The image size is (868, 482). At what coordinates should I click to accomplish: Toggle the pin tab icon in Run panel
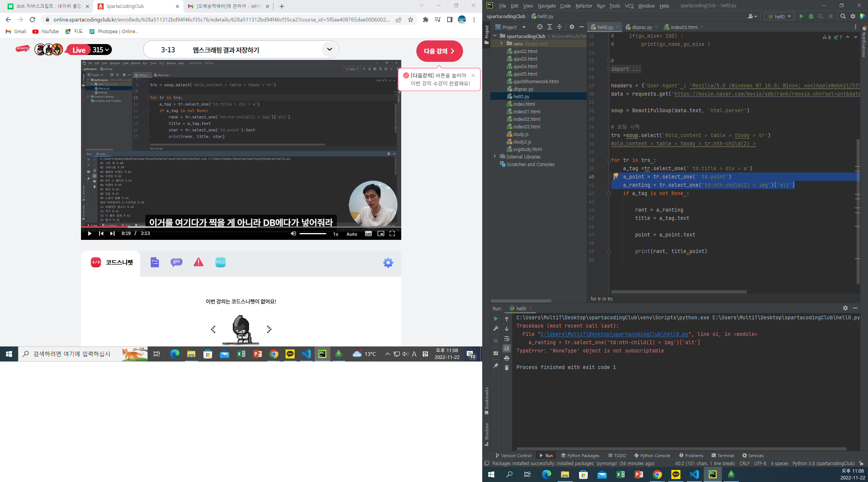[496, 366]
